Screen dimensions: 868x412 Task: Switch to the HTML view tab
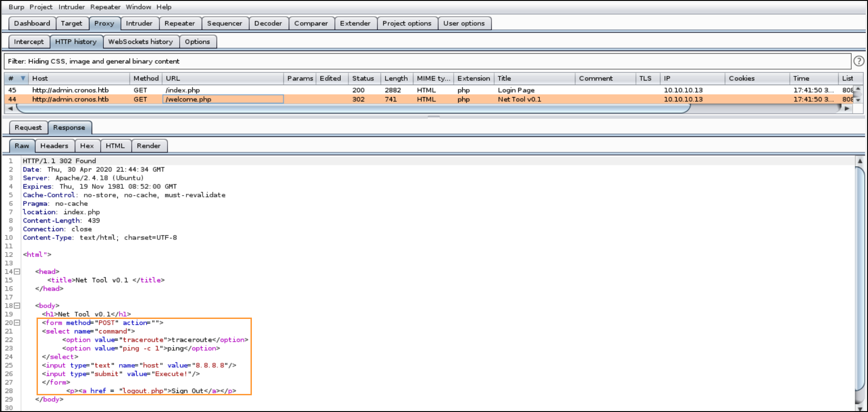point(115,145)
